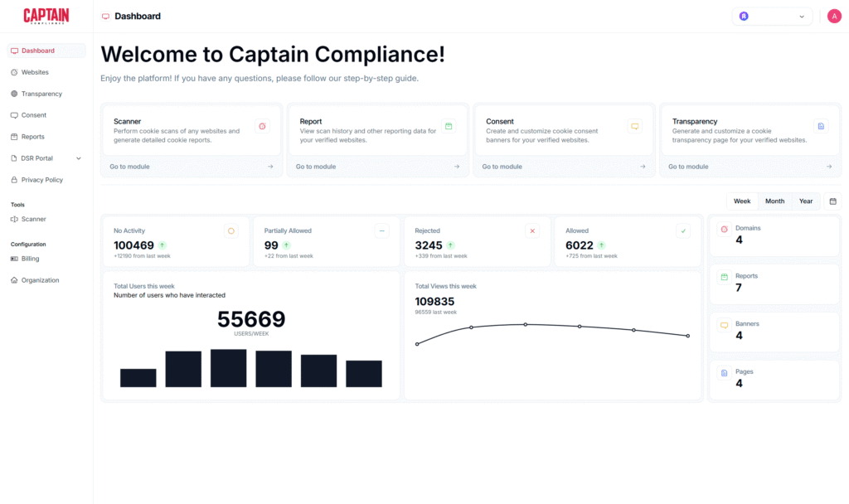Switch the time range to Year
The height and width of the screenshot is (504, 849).
coord(806,201)
